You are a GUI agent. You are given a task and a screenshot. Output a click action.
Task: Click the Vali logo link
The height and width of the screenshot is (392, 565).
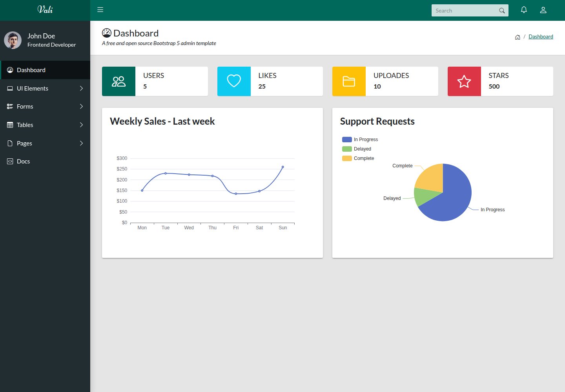click(x=45, y=9)
